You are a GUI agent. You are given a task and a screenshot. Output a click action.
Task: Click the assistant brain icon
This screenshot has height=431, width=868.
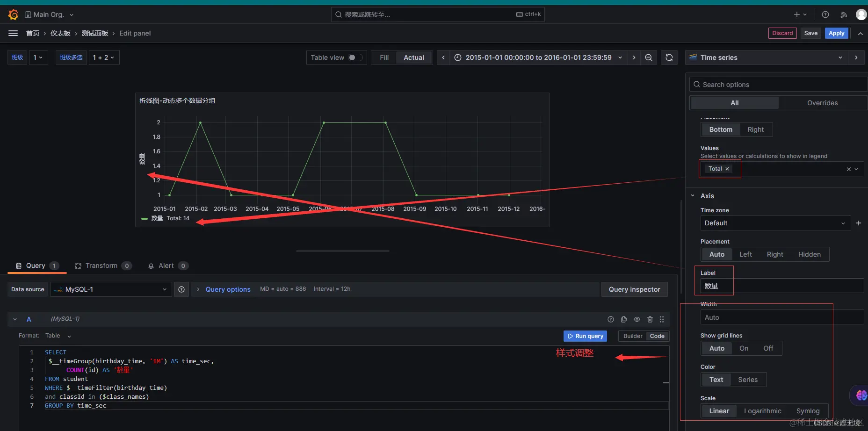(x=861, y=395)
